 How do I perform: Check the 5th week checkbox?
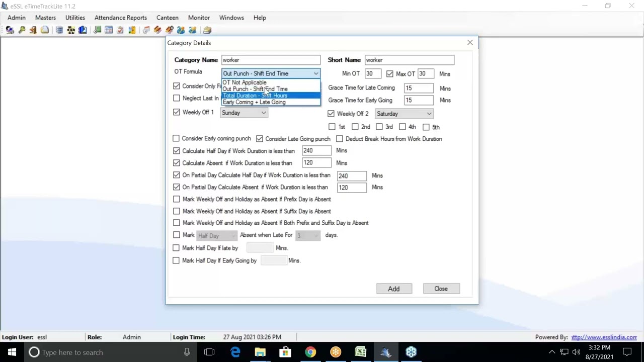tap(426, 127)
